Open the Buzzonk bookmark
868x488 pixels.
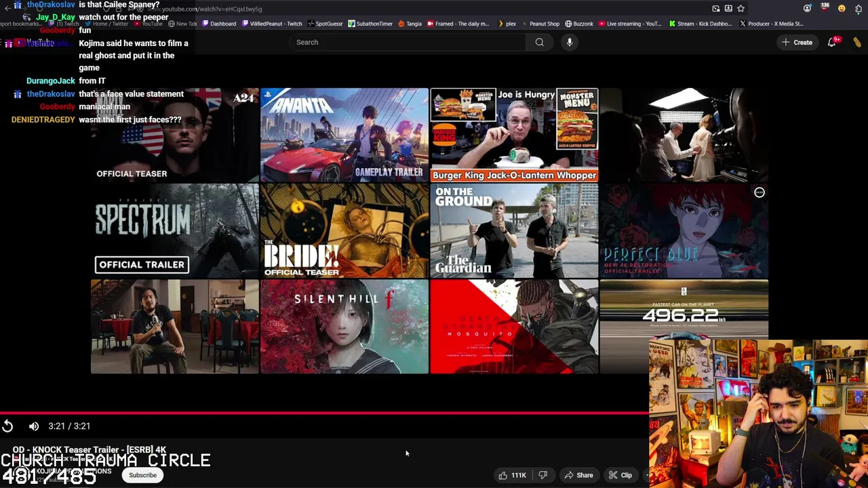pyautogui.click(x=579, y=24)
